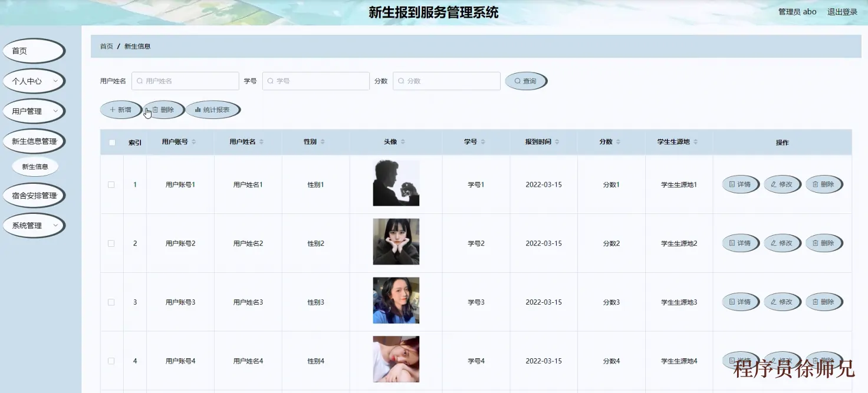Click the 新增 add button
Viewport: 868px width, 393px height.
pyautogui.click(x=120, y=110)
